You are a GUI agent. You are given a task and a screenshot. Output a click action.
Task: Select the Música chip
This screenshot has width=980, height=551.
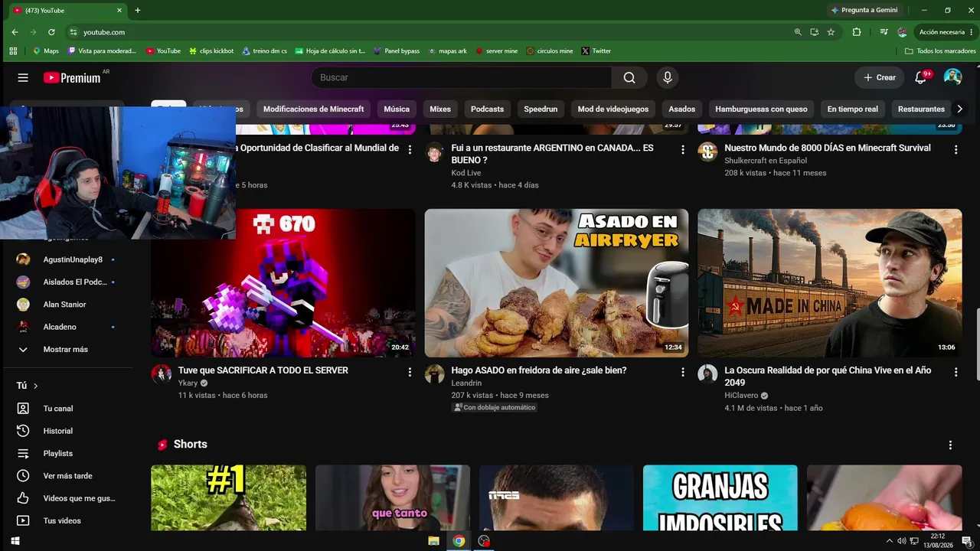coord(397,109)
